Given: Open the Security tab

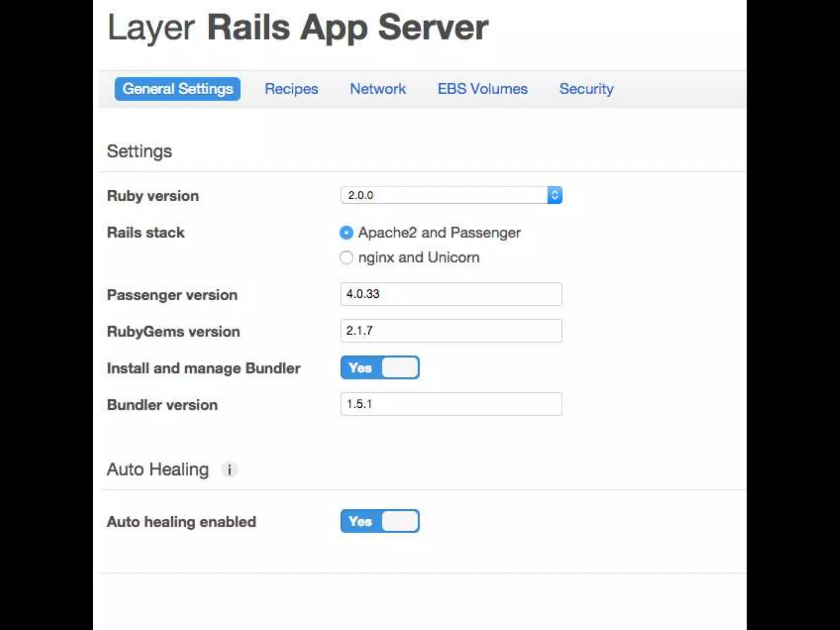Looking at the screenshot, I should click(x=587, y=89).
